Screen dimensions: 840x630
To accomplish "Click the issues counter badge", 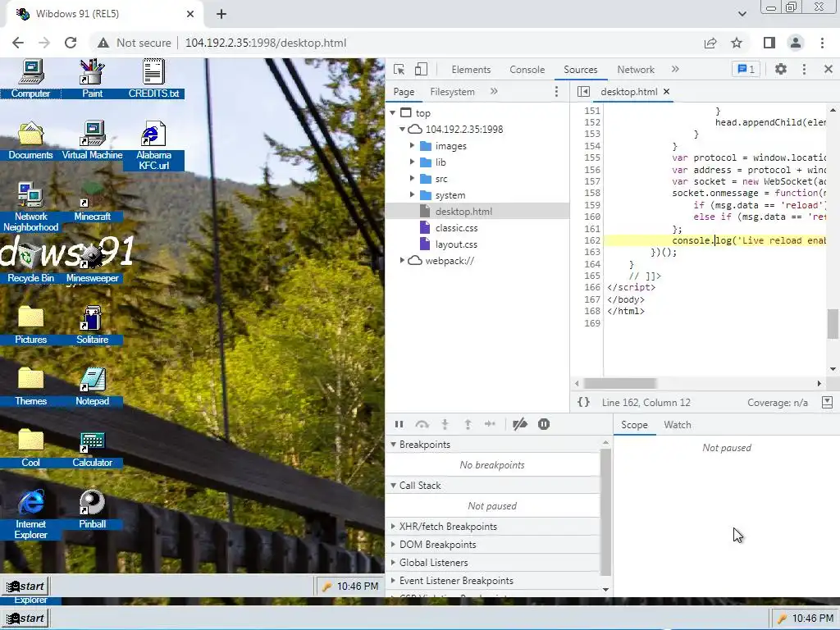I will 746,69.
